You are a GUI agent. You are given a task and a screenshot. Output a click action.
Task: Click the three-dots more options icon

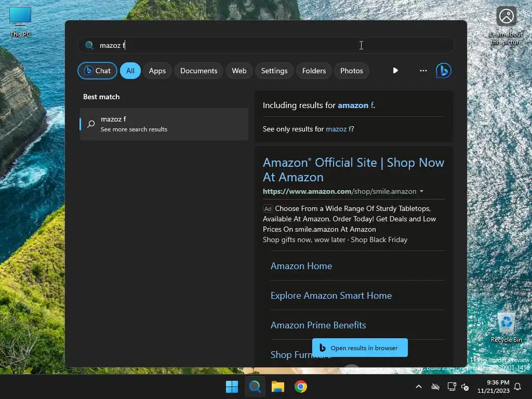423,71
